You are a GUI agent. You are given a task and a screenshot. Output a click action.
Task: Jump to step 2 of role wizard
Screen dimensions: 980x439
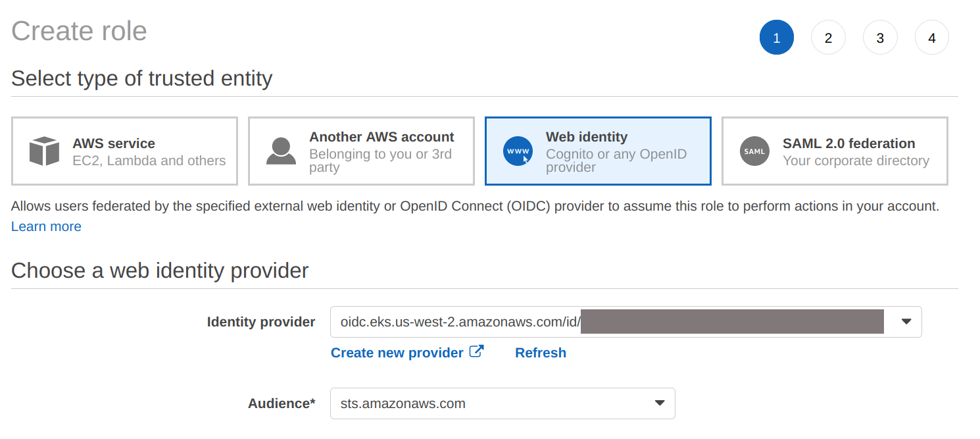828,38
